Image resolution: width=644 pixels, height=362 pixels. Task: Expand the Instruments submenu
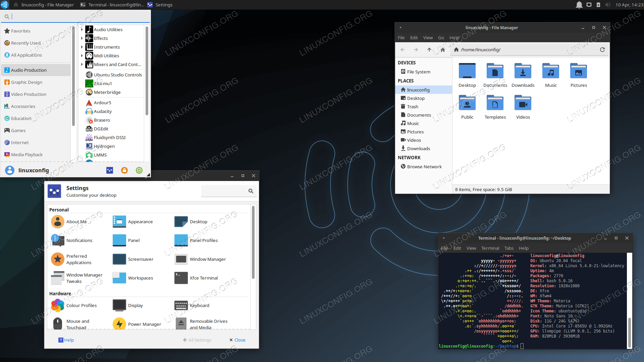click(x=82, y=47)
